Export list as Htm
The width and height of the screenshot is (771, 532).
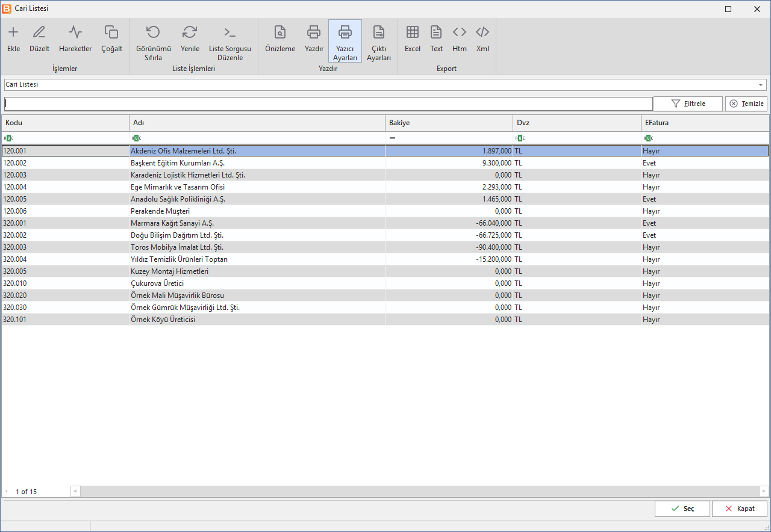[460, 39]
